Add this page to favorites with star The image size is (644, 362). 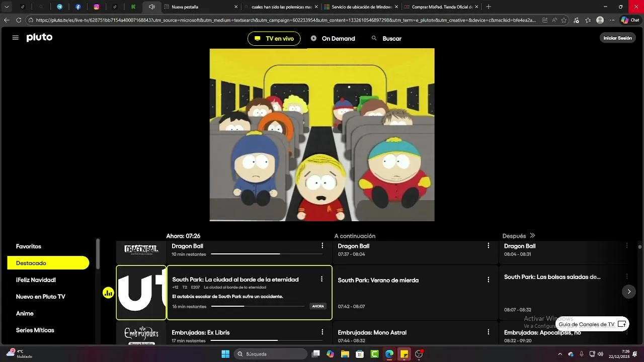coord(564,20)
